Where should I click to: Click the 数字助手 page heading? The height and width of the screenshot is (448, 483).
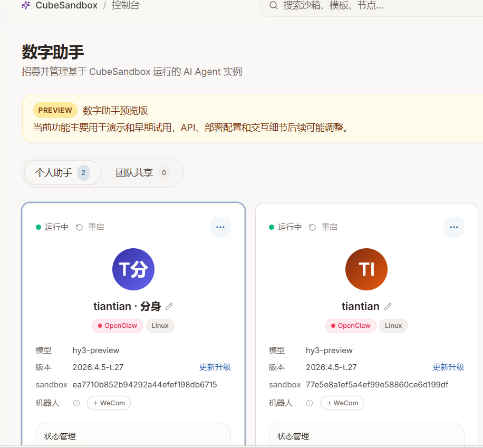(53, 52)
